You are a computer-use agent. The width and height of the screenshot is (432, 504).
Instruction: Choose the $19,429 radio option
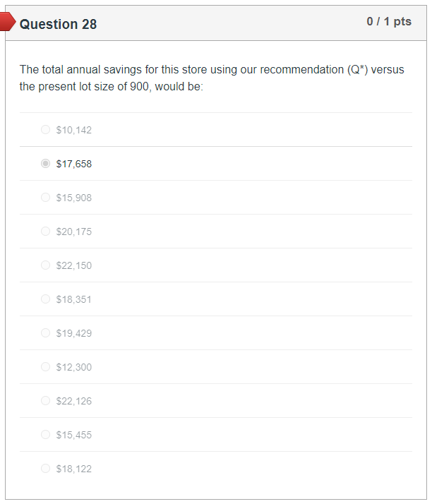(46, 333)
